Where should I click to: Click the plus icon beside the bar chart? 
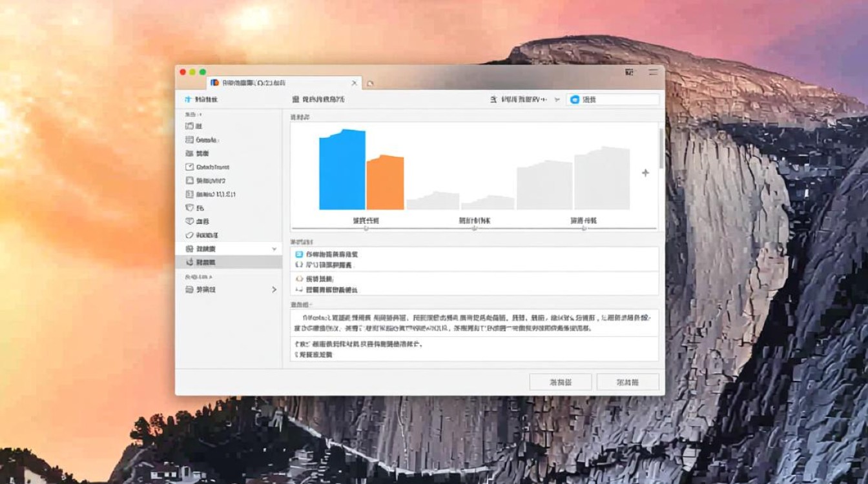tap(645, 172)
